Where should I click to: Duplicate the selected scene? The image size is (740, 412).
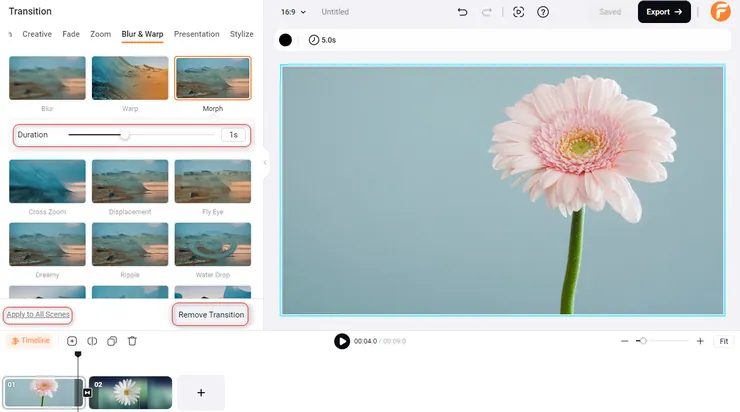(x=112, y=341)
